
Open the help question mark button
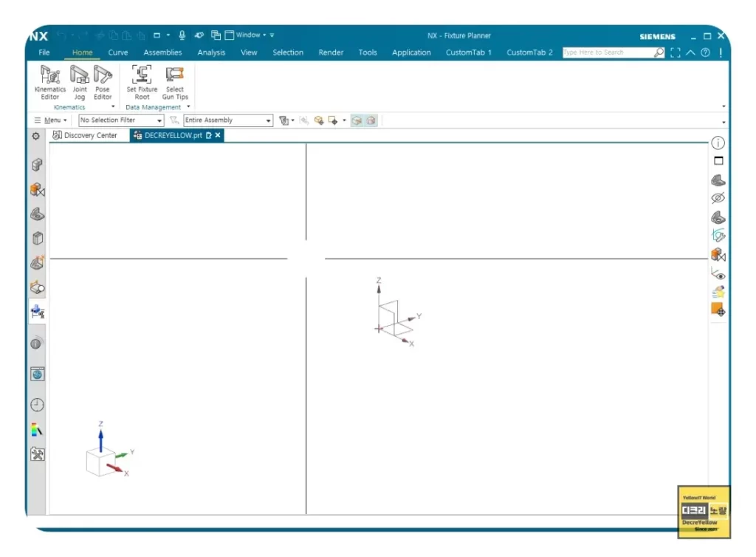pos(705,52)
